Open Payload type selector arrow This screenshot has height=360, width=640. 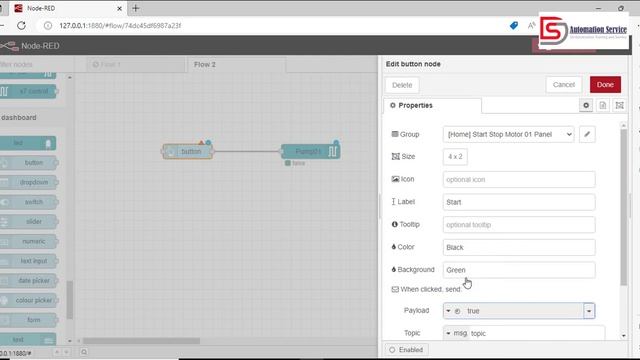453,311
